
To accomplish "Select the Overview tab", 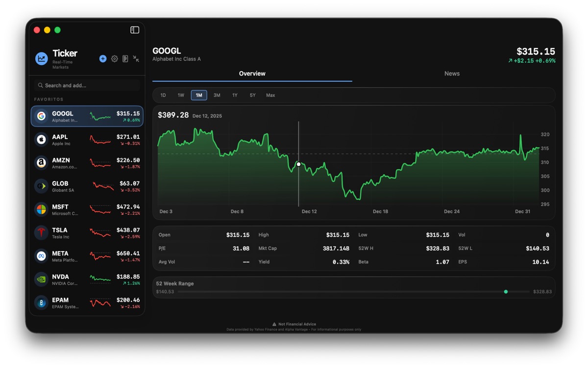I will click(252, 74).
